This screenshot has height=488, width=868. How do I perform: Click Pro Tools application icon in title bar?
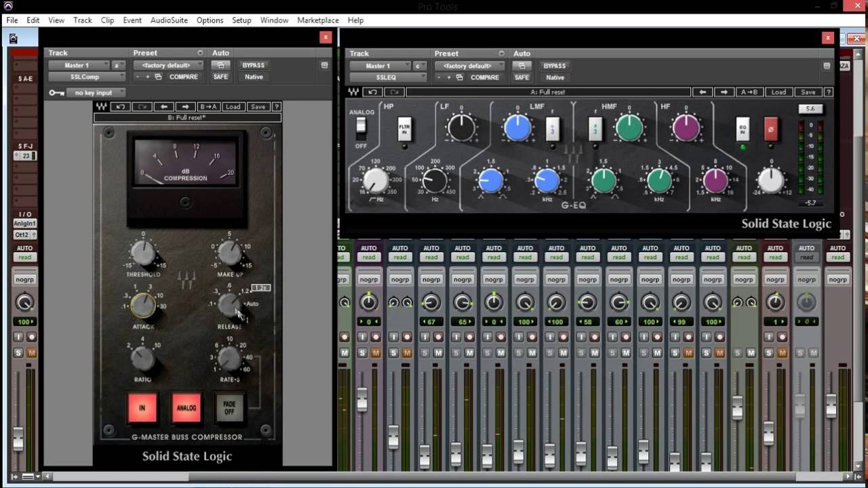coord(8,6)
